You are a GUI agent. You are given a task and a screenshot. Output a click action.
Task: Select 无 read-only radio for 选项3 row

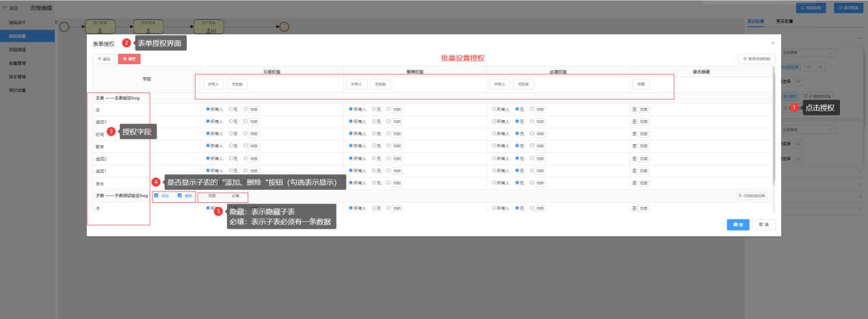(231, 121)
